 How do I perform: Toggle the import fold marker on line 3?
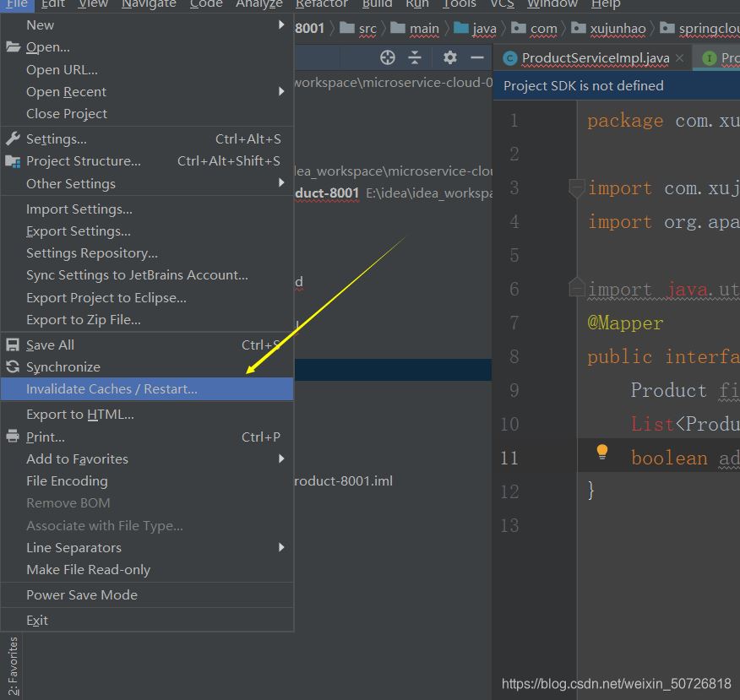(x=577, y=188)
